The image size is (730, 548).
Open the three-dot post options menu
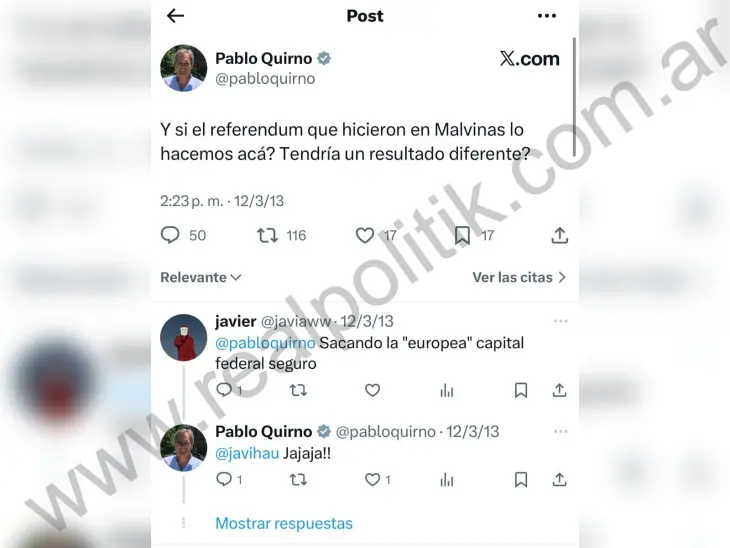point(547,16)
